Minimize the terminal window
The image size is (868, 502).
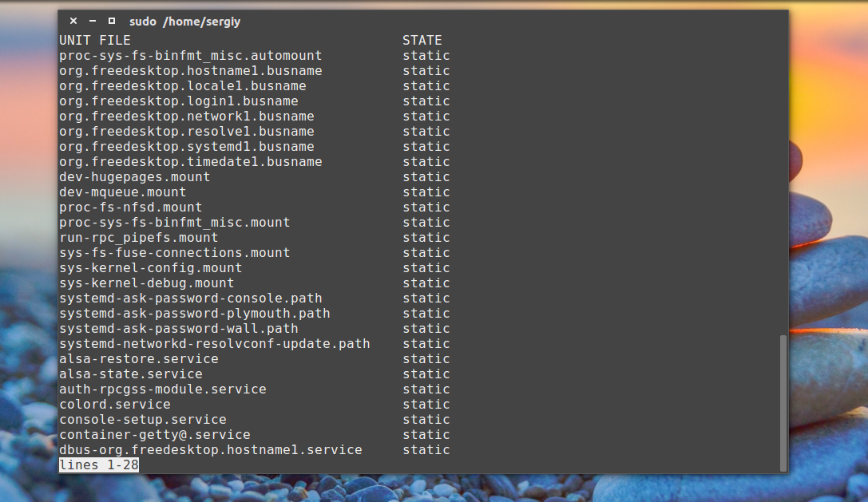point(93,22)
